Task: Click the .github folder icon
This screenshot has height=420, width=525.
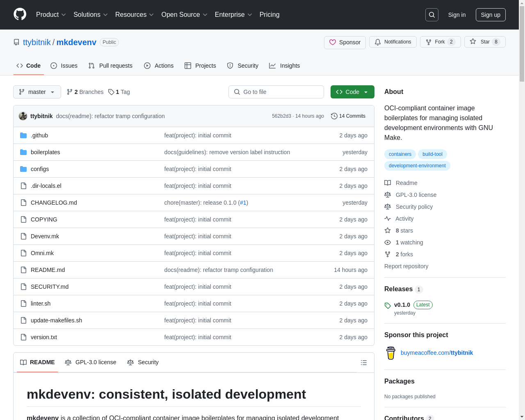Action: 23,135
